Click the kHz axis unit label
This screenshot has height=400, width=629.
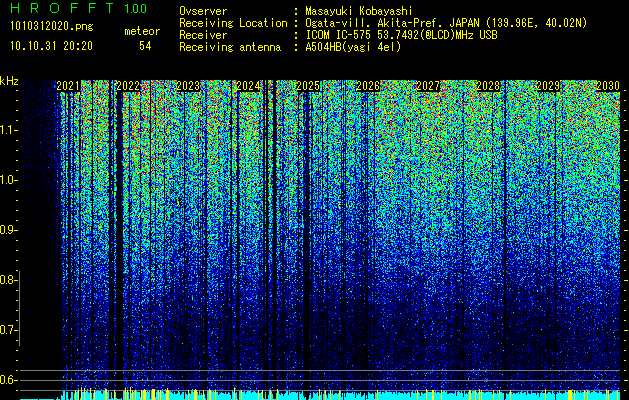[x=9, y=81]
